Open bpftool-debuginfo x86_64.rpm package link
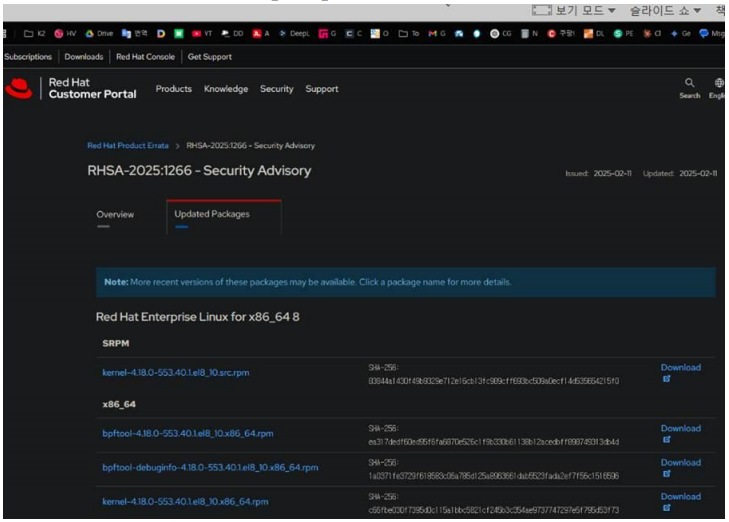This screenshot has width=729, height=522. pos(210,468)
